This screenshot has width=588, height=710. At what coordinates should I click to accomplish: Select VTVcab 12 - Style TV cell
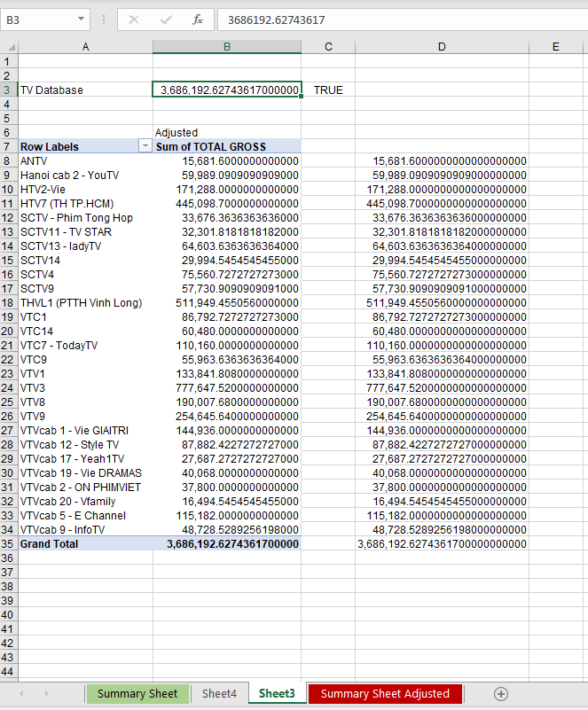tap(85, 444)
